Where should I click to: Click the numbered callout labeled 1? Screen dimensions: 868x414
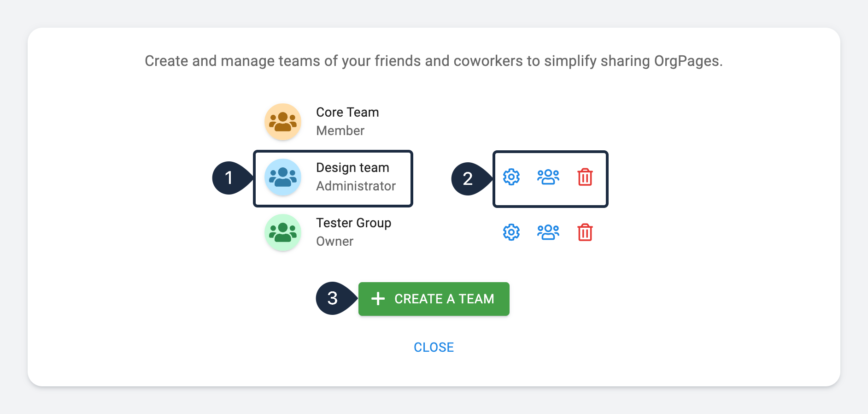point(229,178)
